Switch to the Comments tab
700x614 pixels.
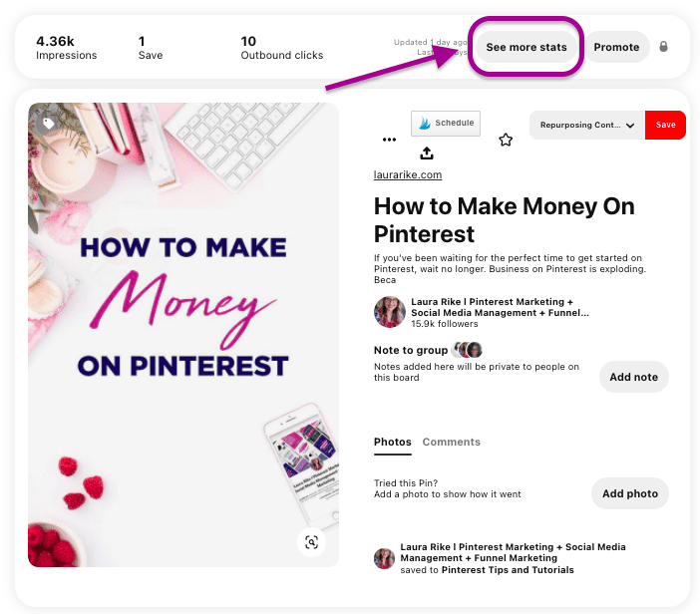pyautogui.click(x=452, y=442)
